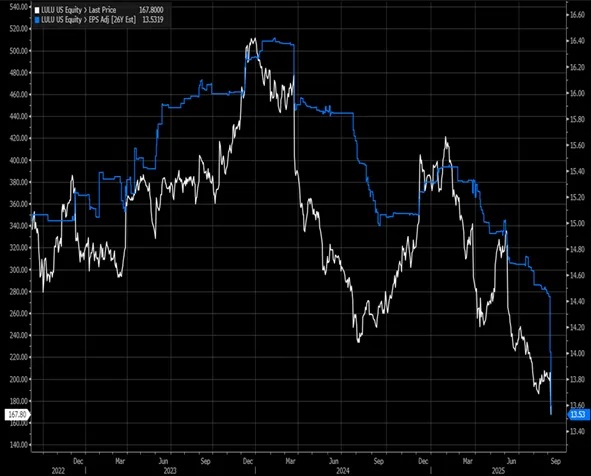This screenshot has height=476, width=591.
Task: Click the blue EPS Adj legend swatch
Action: [x=37, y=20]
